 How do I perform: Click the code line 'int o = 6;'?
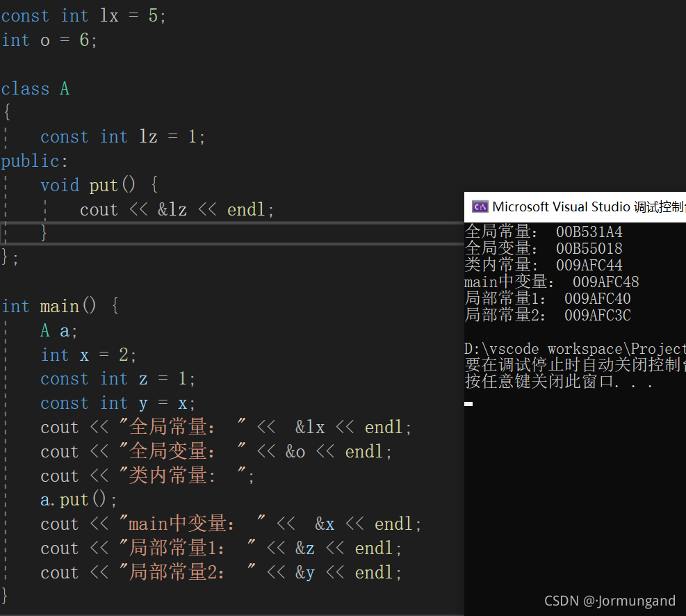click(x=49, y=40)
